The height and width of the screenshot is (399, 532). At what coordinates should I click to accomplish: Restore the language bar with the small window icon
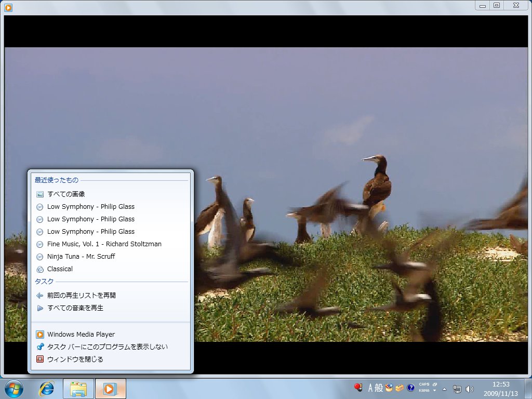[435, 384]
